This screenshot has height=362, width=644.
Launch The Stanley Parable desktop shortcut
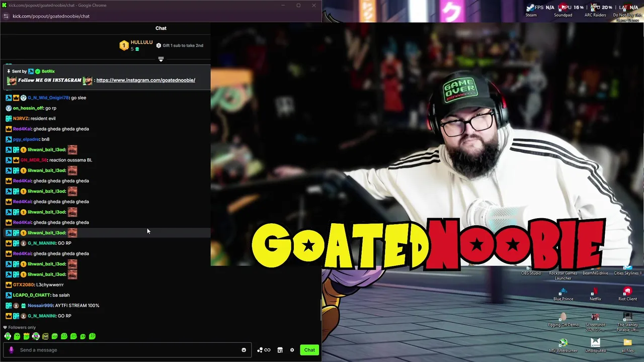click(x=627, y=322)
